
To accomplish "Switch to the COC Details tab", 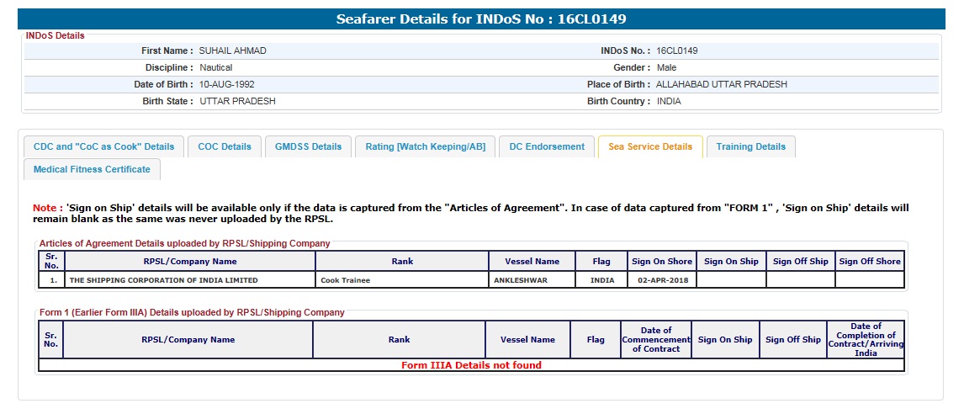I will [225, 146].
